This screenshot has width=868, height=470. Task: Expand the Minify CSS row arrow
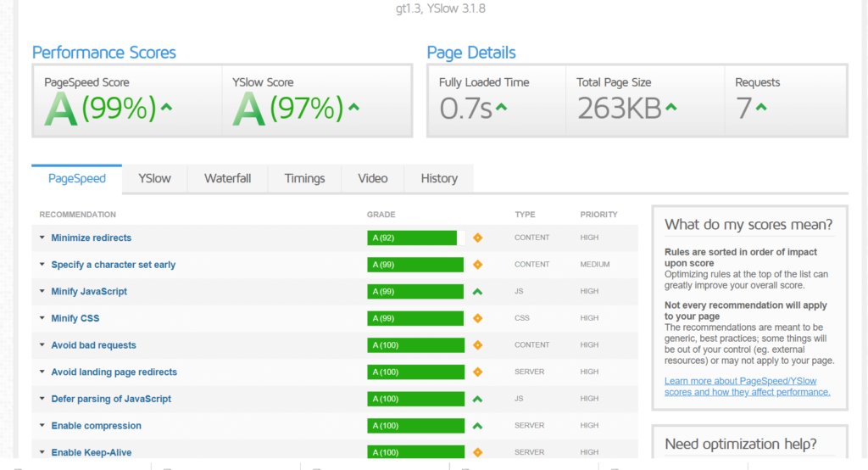click(42, 318)
